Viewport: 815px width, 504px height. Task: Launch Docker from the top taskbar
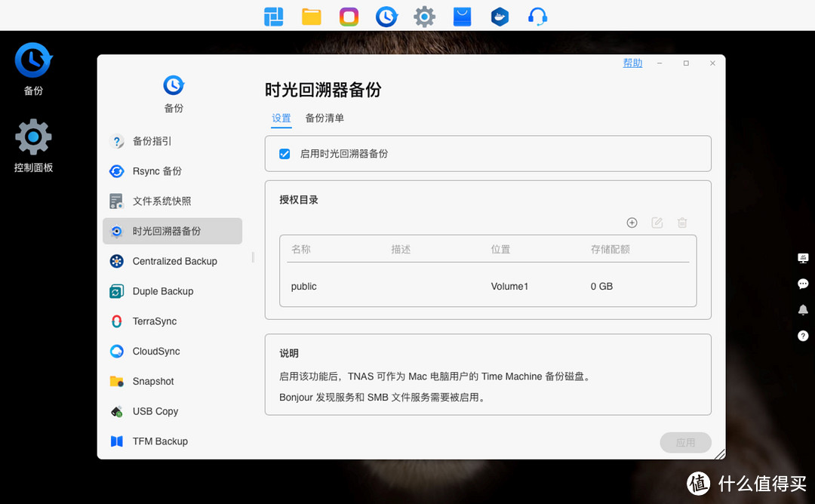click(x=500, y=16)
